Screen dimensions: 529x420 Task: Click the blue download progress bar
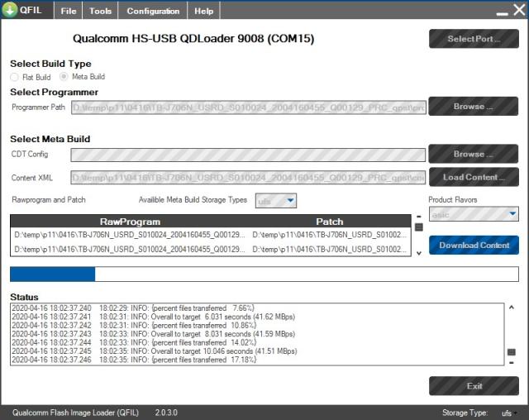(x=264, y=274)
